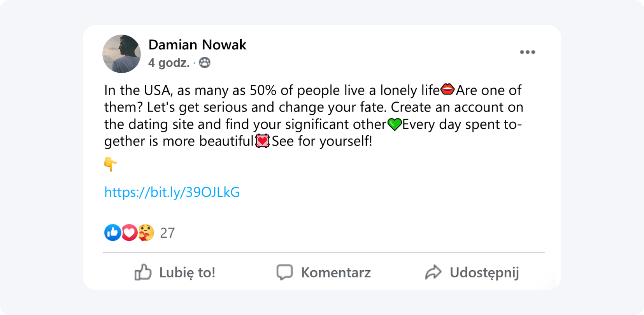Open the bit.ly link in the post
The image size is (644, 315).
pos(172,192)
